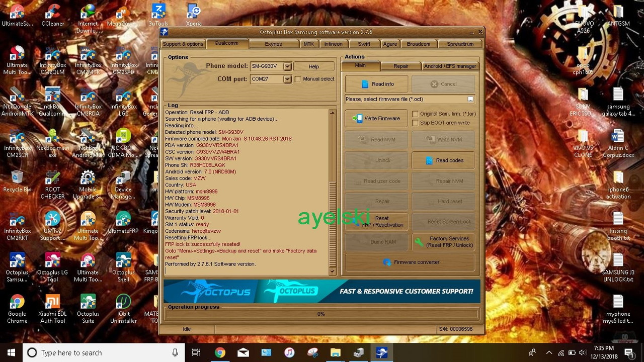Click the 'FRP lock is successfully reseted!' log line
644x362 pixels.
tap(203, 244)
